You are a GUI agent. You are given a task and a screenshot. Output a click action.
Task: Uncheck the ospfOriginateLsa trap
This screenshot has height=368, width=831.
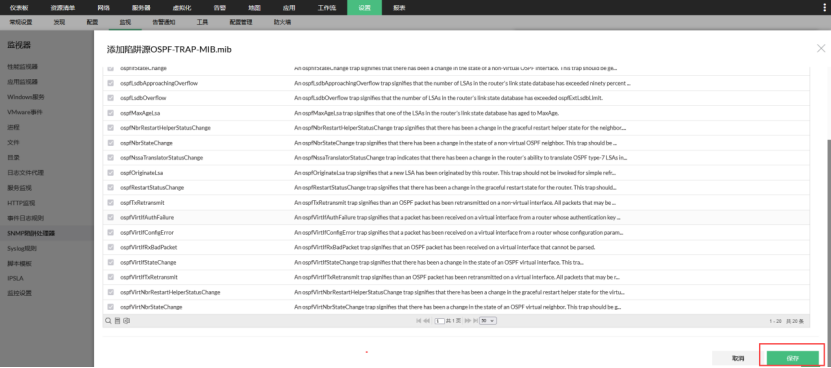pyautogui.click(x=111, y=173)
